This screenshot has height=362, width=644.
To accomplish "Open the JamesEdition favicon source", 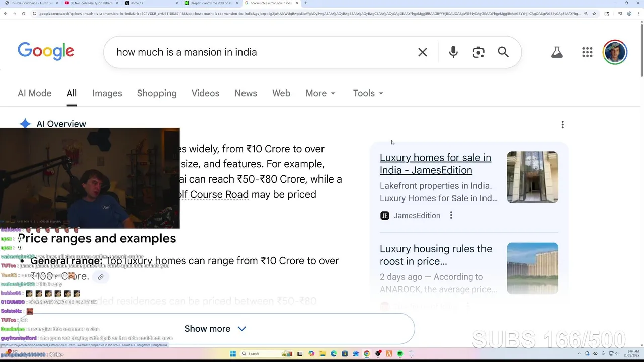I will pyautogui.click(x=384, y=216).
